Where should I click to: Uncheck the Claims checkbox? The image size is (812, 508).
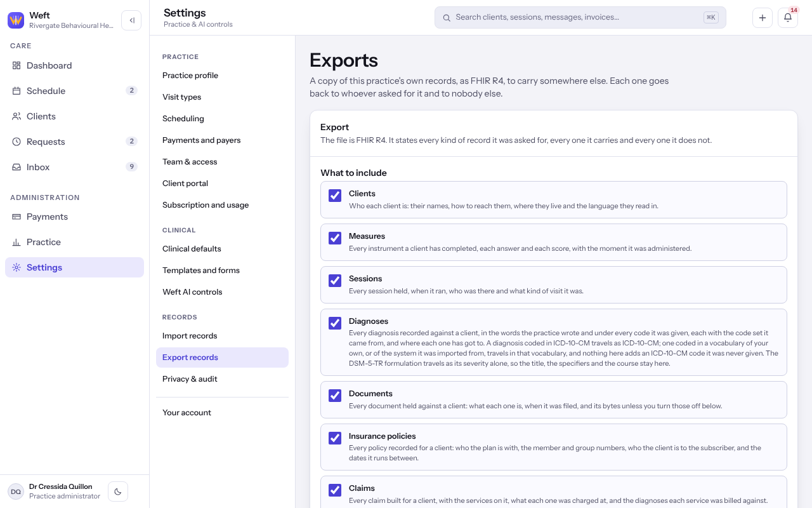(335, 490)
